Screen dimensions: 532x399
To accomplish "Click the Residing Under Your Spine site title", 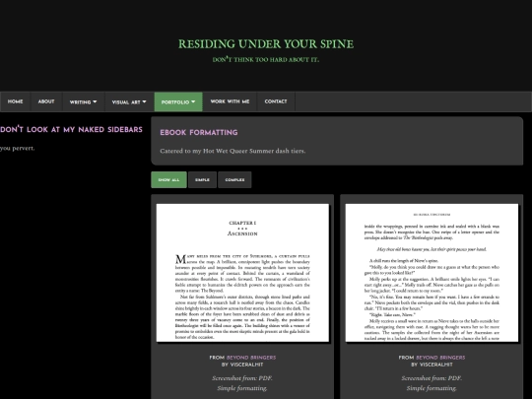I will (x=266, y=44).
